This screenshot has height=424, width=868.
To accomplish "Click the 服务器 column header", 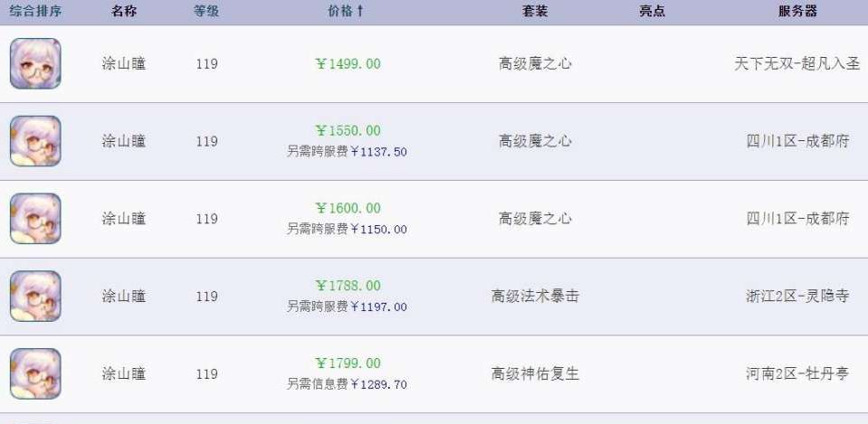I will point(797,11).
